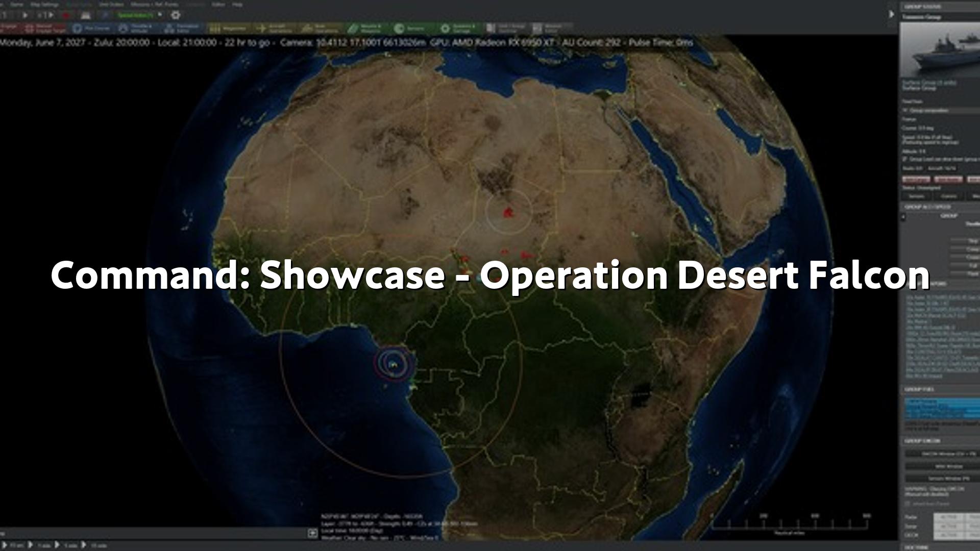Open the settings gear icon
The image size is (980, 551).
click(x=176, y=15)
